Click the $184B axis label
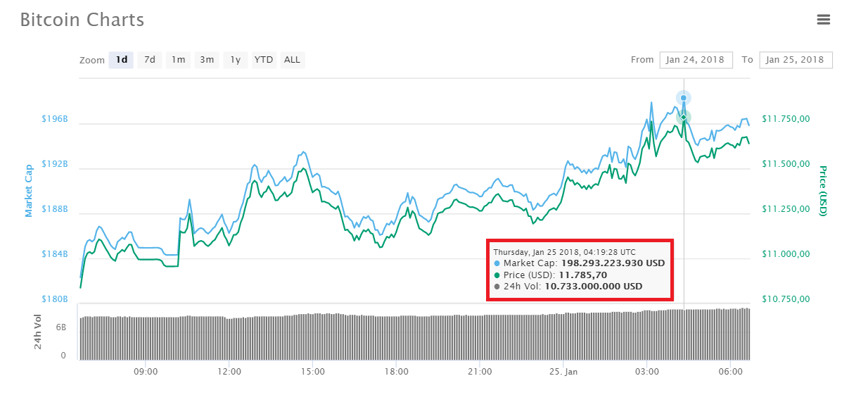The width and height of the screenshot is (868, 395). (x=56, y=254)
